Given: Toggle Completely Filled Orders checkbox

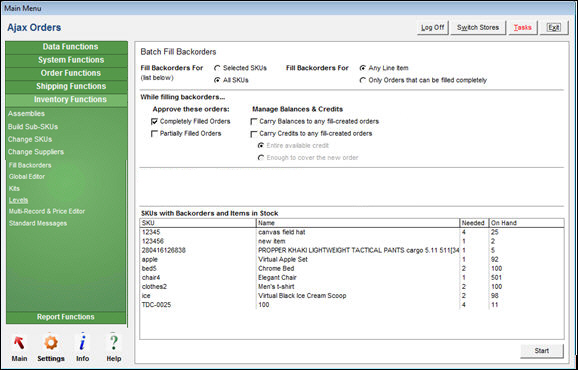Looking at the screenshot, I should click(x=154, y=122).
